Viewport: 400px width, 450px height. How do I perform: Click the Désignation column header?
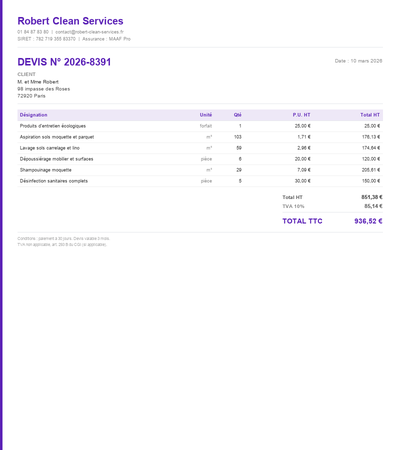click(x=33, y=115)
